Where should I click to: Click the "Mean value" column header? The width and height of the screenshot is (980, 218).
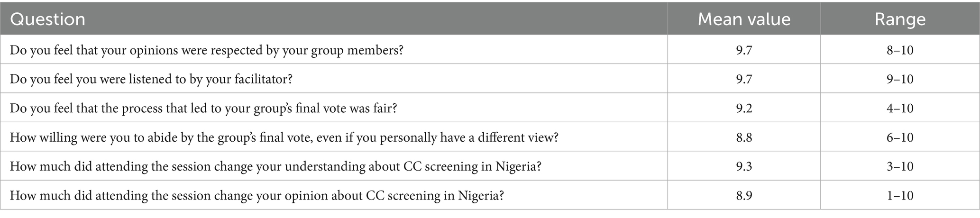pos(744,19)
